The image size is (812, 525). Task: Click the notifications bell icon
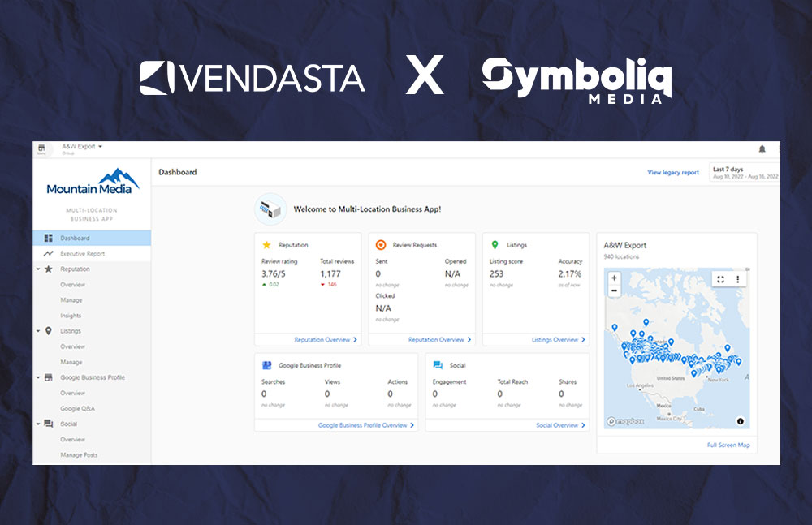[x=762, y=149]
